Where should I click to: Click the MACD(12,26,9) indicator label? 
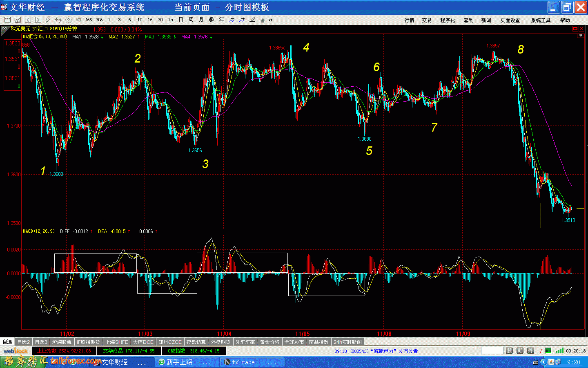click(39, 231)
